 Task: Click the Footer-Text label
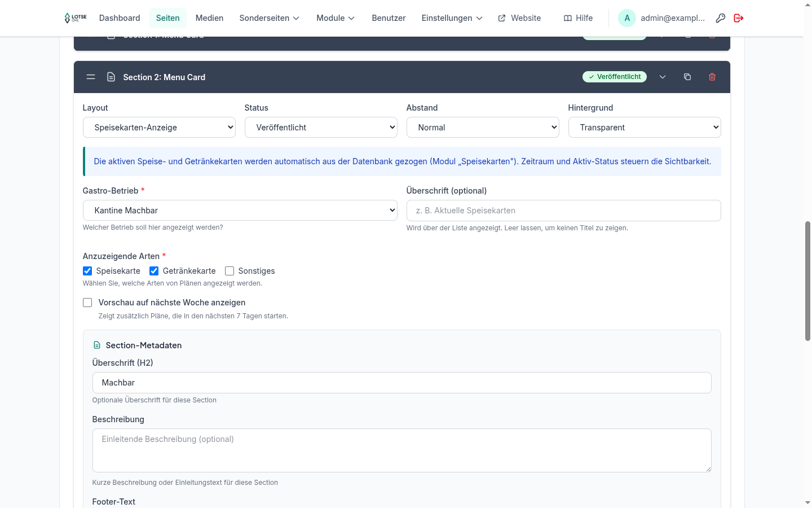click(114, 502)
